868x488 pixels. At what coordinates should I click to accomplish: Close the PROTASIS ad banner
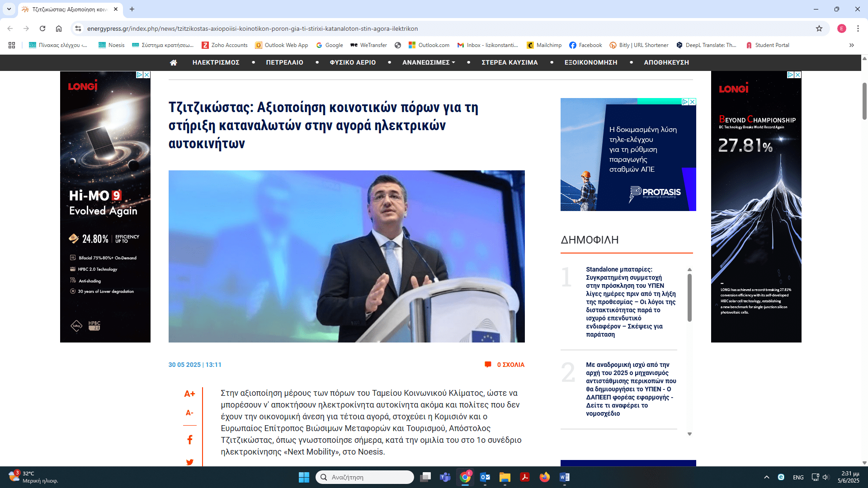[x=692, y=102]
